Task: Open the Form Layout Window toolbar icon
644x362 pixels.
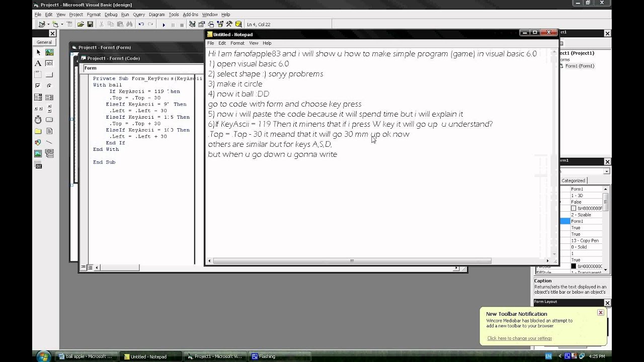Action: pos(211,24)
